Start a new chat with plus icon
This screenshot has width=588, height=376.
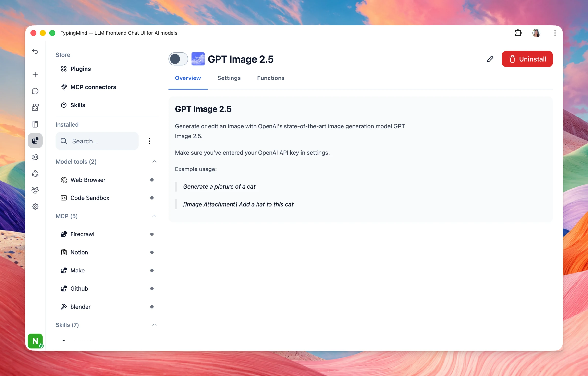click(35, 75)
